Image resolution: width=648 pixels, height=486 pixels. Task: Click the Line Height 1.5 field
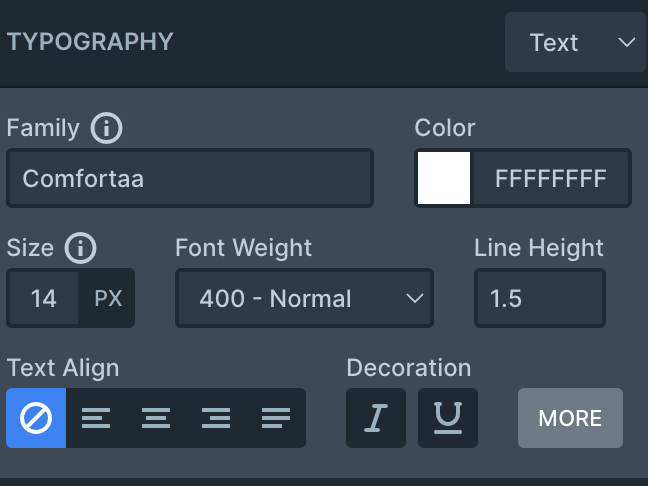(540, 298)
